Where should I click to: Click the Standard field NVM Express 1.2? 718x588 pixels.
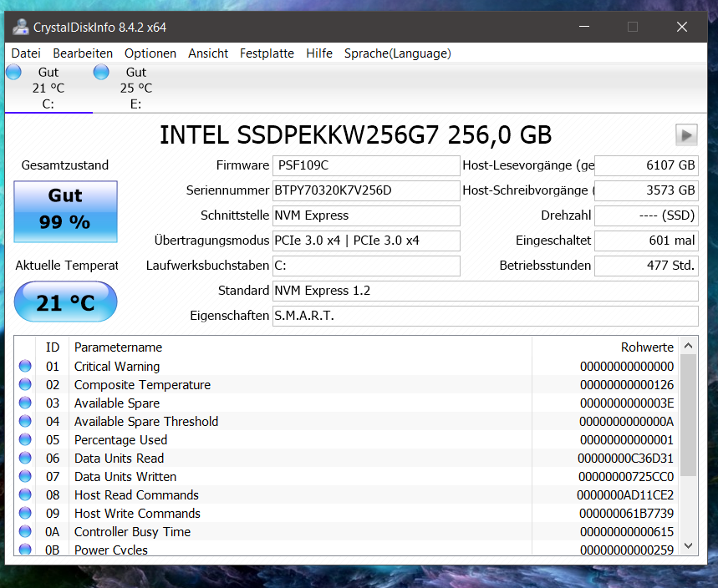486,291
